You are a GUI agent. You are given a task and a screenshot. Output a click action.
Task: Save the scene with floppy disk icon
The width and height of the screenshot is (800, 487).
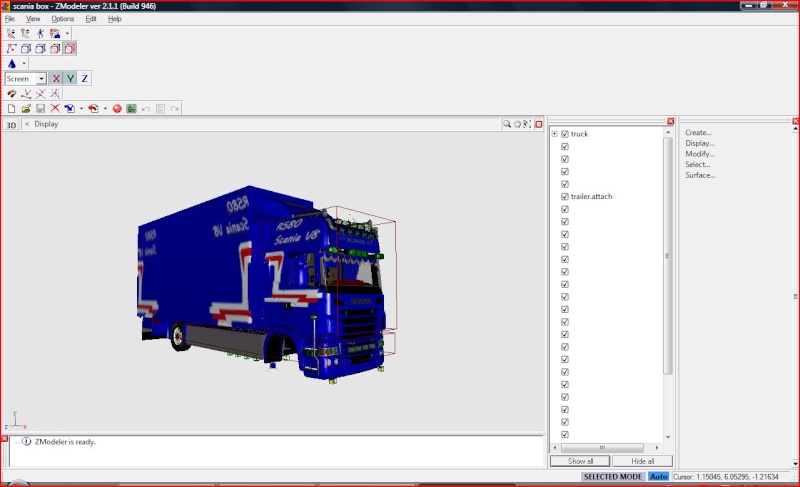[x=40, y=109]
